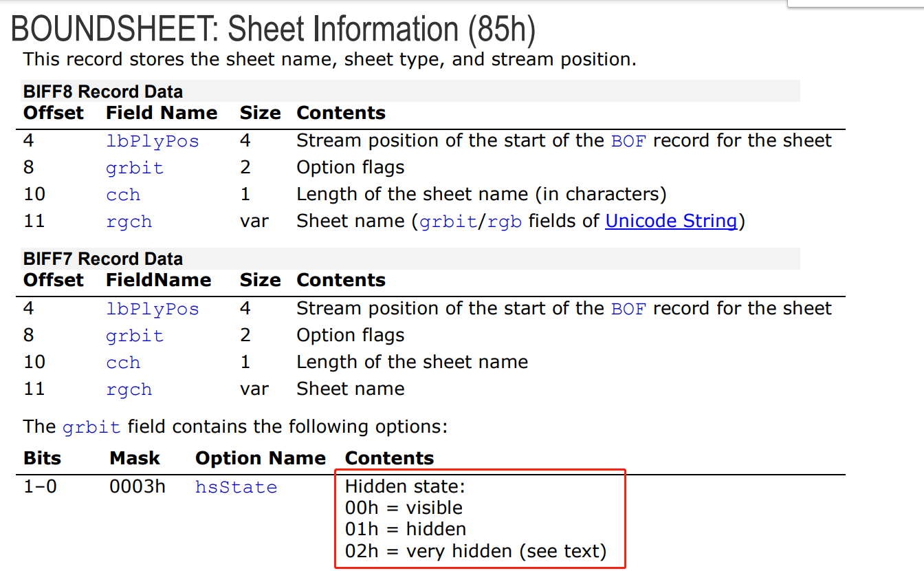Click the BOUNDSHEET: Sheet Information heading

pos(274,30)
